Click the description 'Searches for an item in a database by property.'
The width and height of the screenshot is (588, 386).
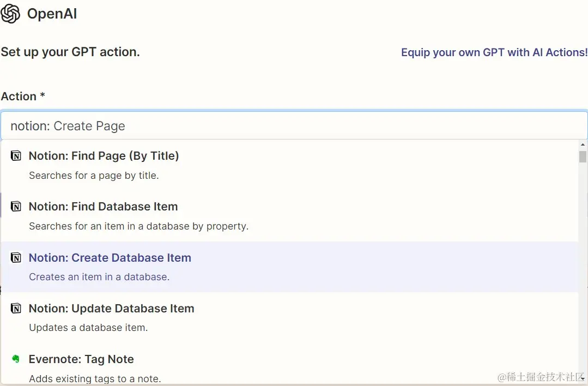pyautogui.click(x=139, y=226)
